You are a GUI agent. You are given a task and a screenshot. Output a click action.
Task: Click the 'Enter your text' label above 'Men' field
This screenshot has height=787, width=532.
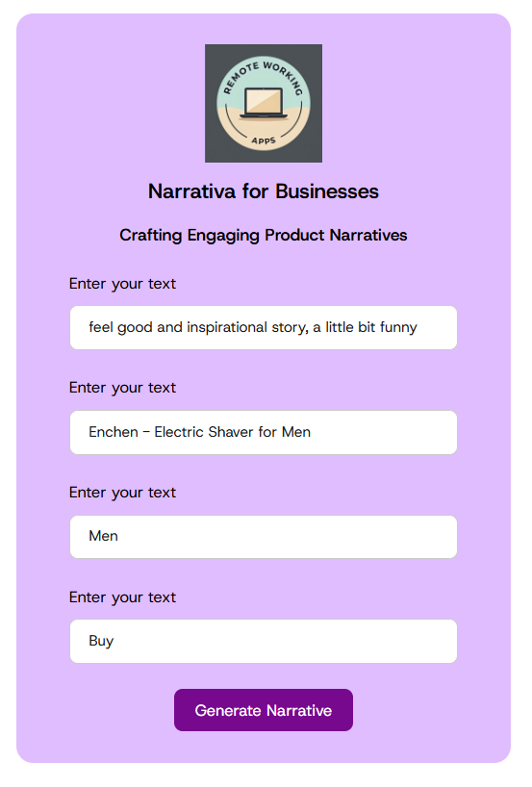[x=122, y=493]
